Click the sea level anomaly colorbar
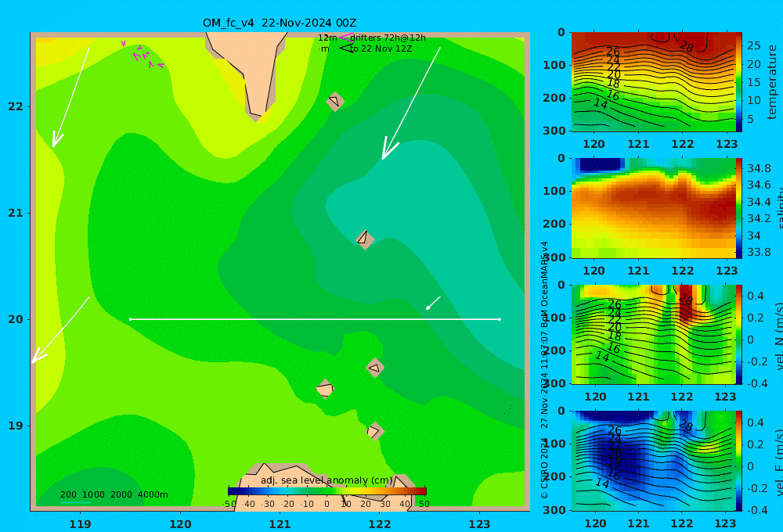The width and height of the screenshot is (783, 532). coord(327,491)
